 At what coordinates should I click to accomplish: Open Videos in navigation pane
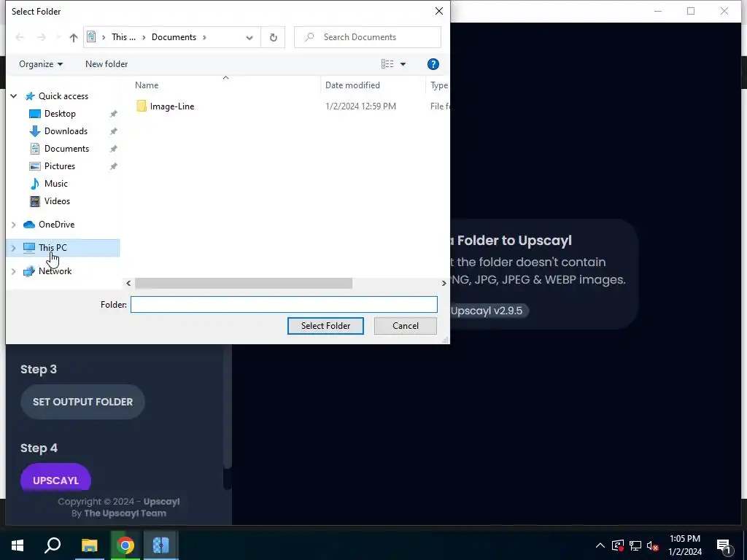(x=57, y=201)
